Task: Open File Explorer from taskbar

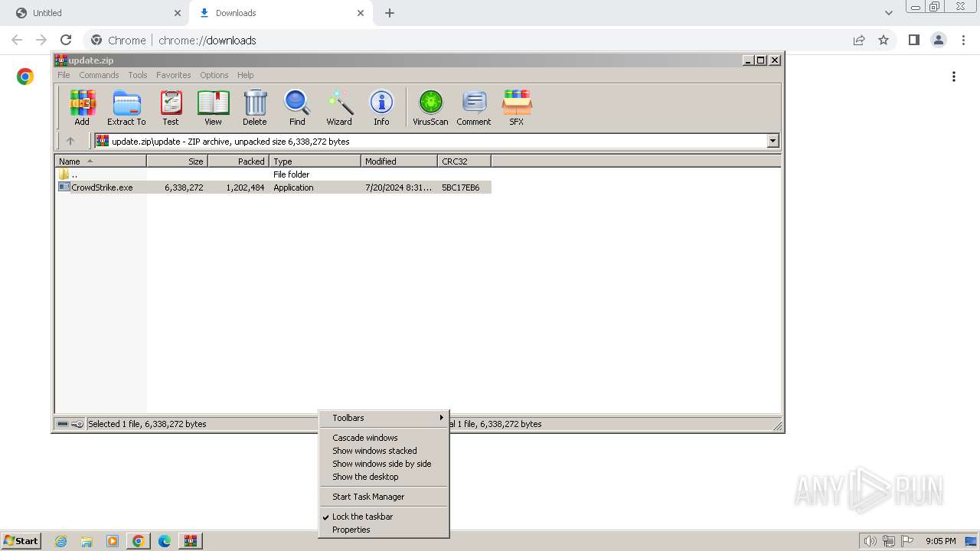Action: click(x=87, y=541)
